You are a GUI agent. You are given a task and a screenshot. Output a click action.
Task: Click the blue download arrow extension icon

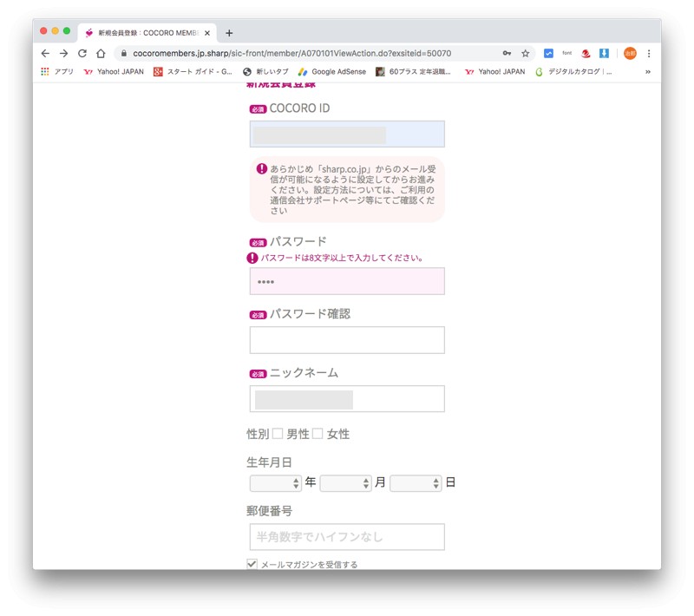pos(604,53)
